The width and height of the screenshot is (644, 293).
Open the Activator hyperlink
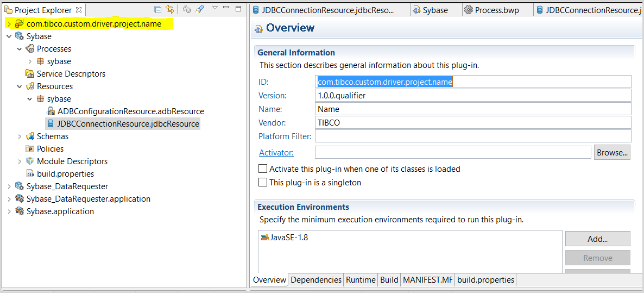pos(276,153)
